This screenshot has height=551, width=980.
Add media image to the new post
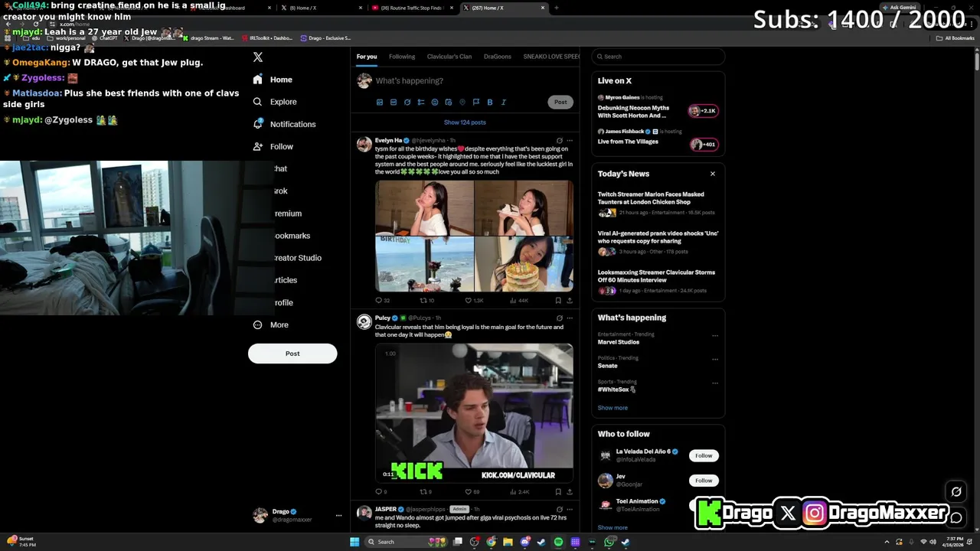380,102
